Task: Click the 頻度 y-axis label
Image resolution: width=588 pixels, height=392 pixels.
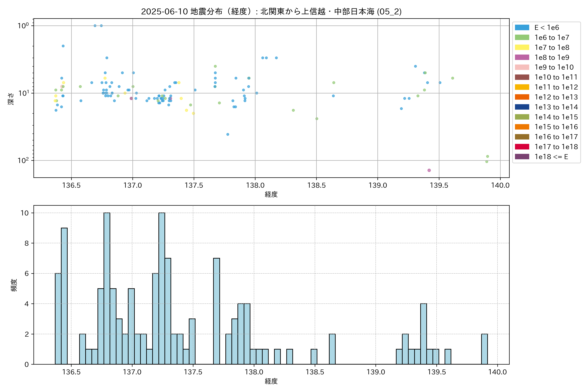Action: [14, 285]
